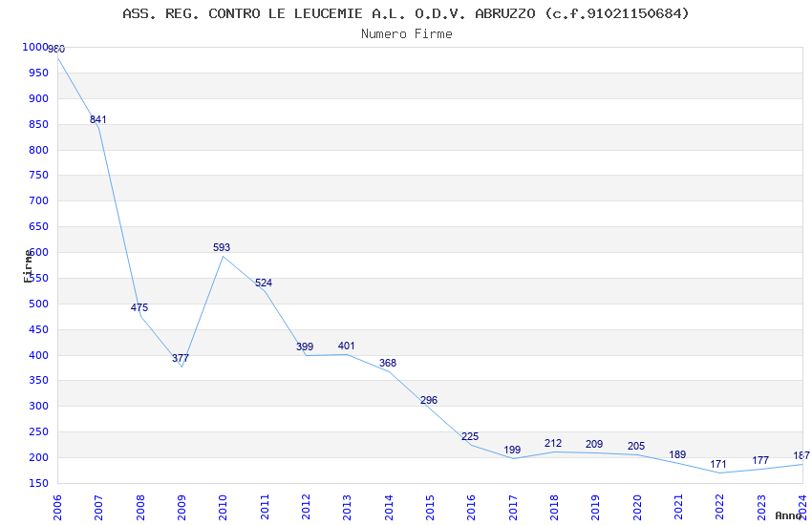812x525 pixels.
Task: Click the Anno axis title
Action: point(788,515)
